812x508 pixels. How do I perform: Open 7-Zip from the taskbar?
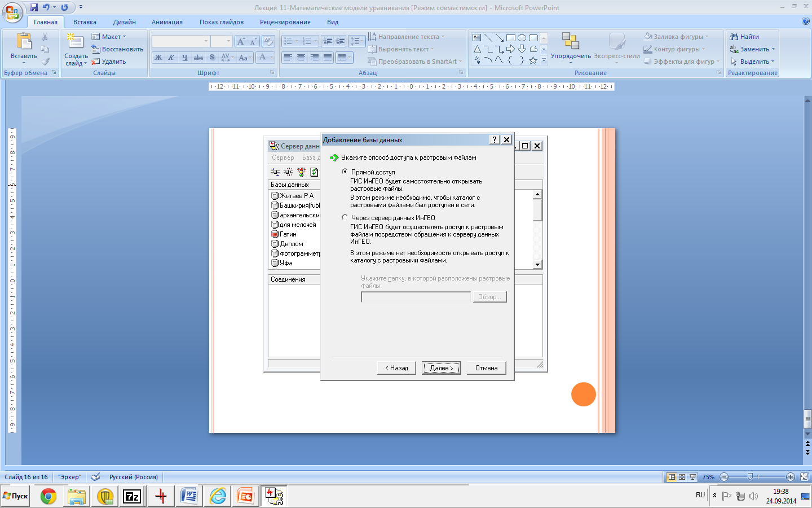(133, 497)
